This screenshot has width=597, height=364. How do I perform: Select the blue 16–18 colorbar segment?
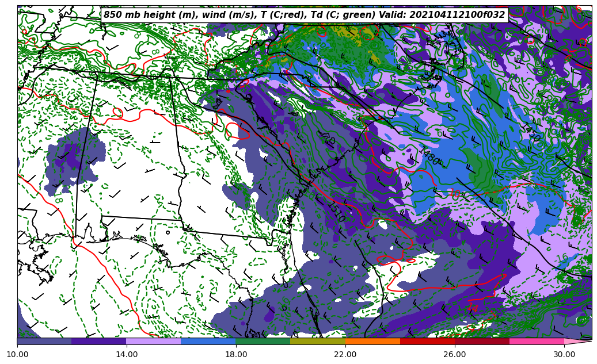[x=208, y=341]
